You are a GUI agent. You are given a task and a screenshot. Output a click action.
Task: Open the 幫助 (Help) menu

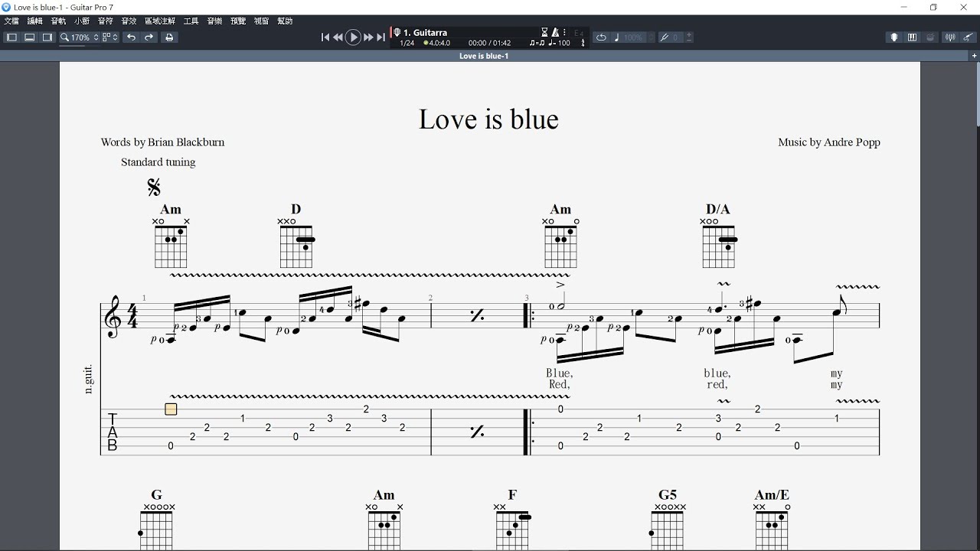pos(285,21)
